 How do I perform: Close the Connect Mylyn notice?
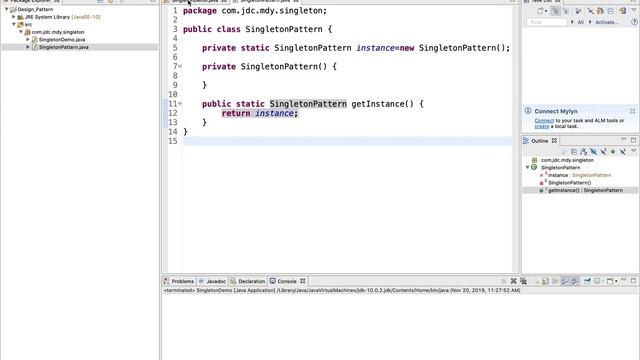coord(632,111)
